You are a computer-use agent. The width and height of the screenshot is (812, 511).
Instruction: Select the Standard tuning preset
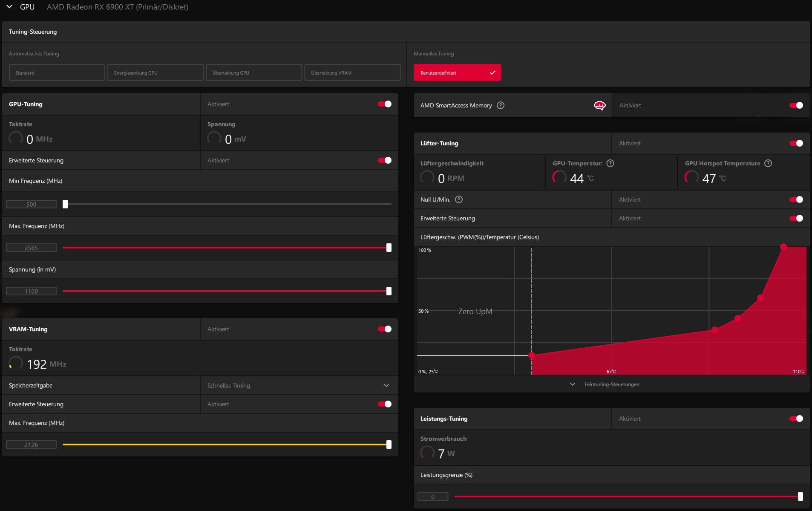[x=57, y=72]
